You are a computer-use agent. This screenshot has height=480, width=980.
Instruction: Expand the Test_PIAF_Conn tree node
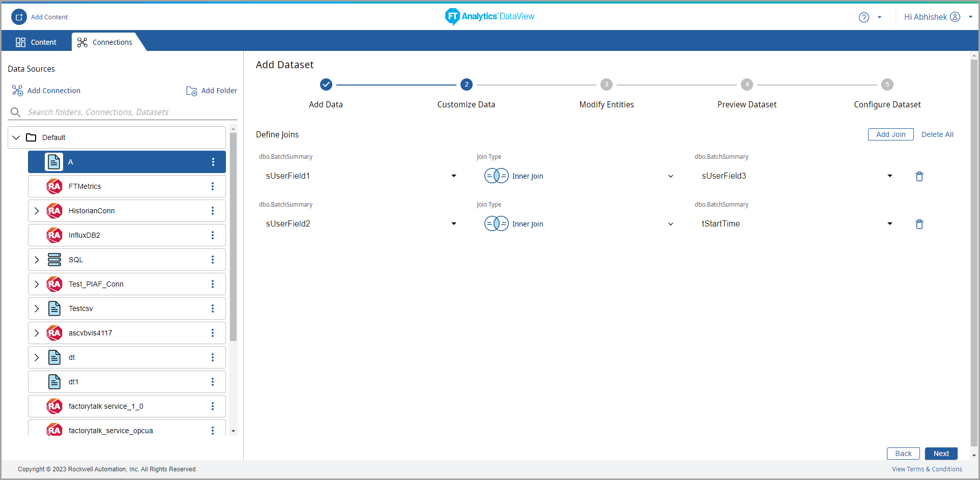(37, 284)
